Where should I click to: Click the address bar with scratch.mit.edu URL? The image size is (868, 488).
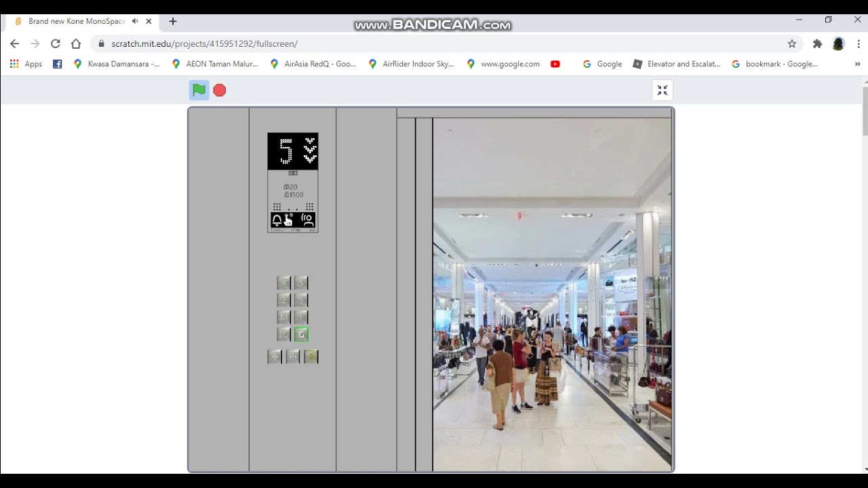point(448,43)
